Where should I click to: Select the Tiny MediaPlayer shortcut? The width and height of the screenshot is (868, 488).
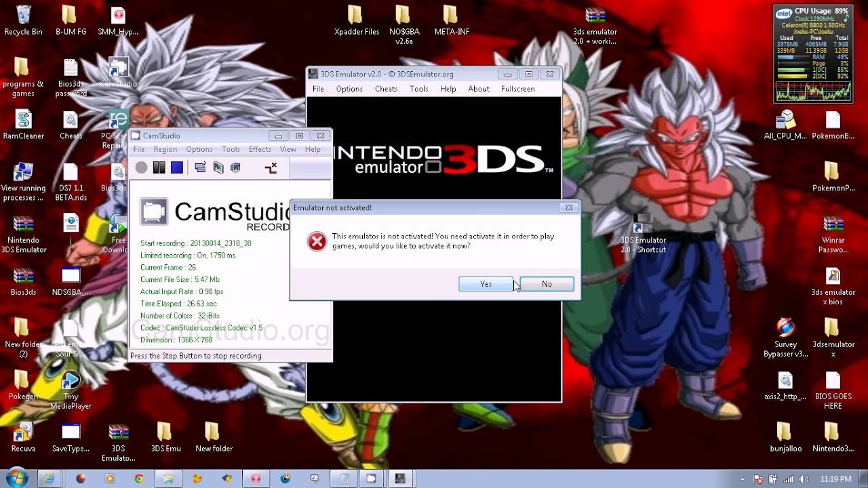tap(71, 390)
